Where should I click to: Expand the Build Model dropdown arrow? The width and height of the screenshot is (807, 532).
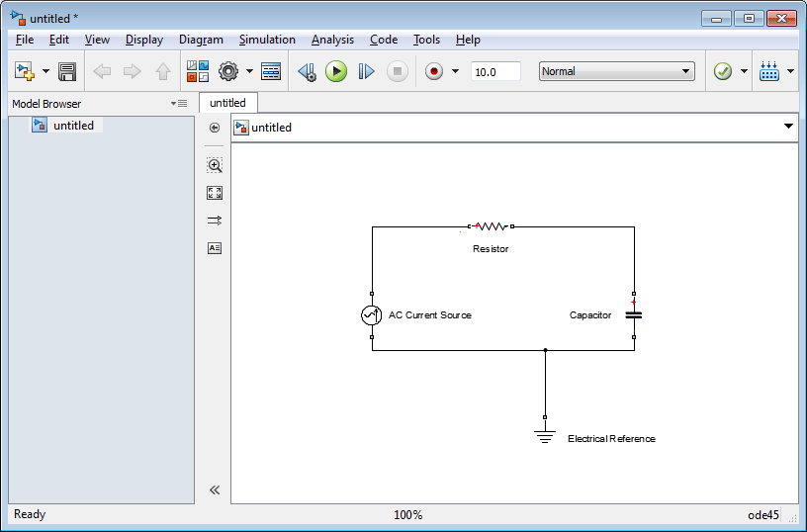[x=790, y=71]
